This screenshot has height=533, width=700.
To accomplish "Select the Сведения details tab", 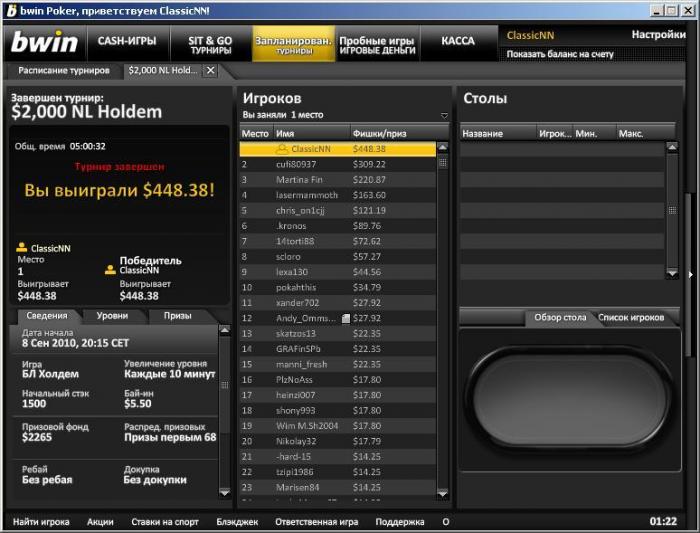I will [x=47, y=316].
